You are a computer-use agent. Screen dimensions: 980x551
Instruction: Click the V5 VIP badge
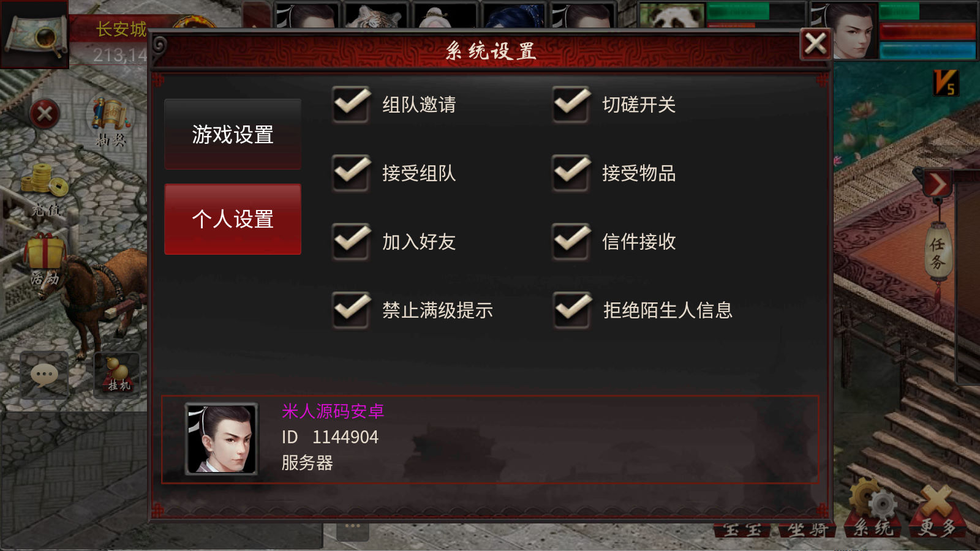tap(945, 83)
